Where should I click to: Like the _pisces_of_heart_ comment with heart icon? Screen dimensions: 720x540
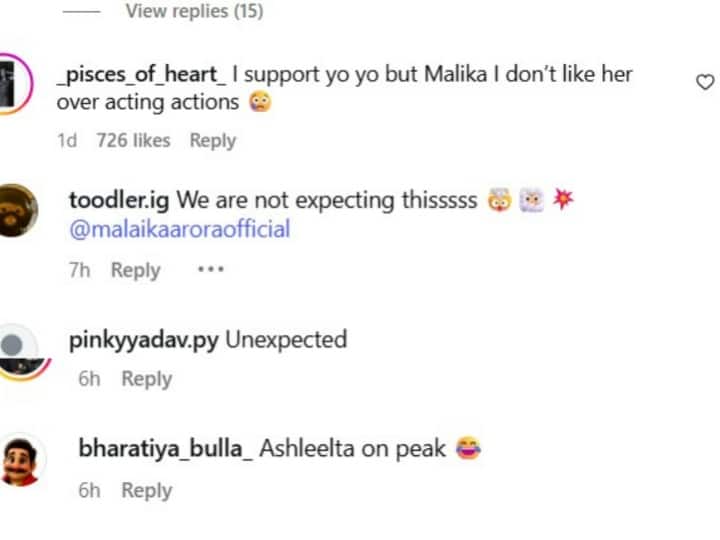click(x=705, y=82)
